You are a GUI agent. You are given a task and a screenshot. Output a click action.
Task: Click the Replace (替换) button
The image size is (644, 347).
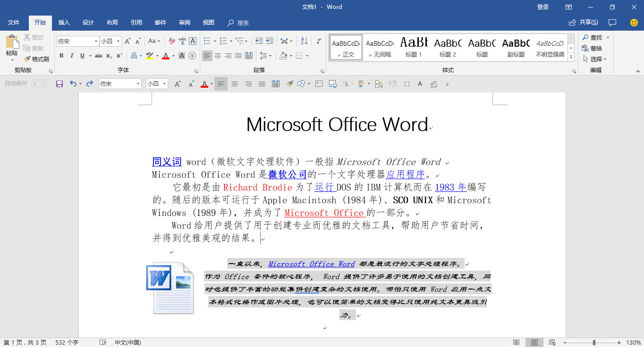pyautogui.click(x=592, y=48)
